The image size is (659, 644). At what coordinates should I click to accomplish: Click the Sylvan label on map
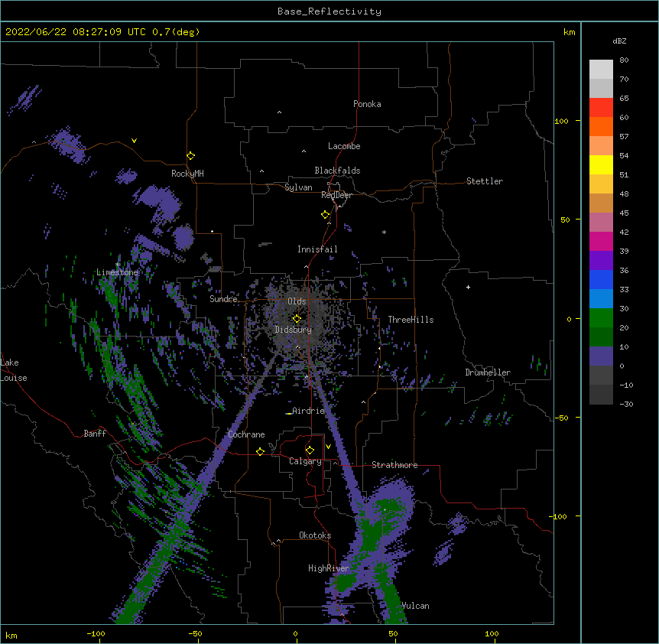click(x=298, y=187)
